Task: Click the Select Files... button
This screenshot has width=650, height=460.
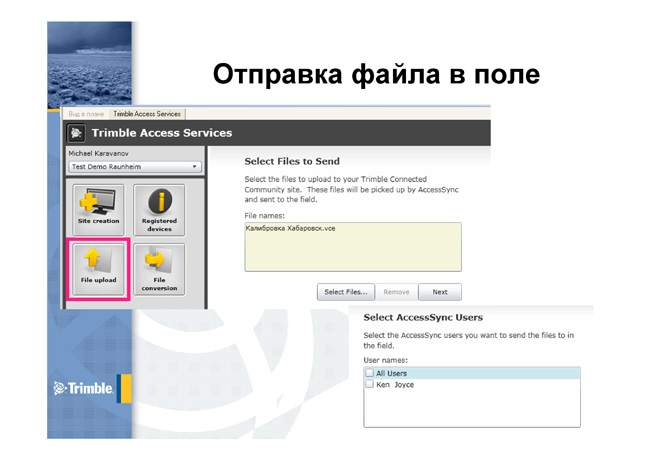Action: (x=346, y=292)
